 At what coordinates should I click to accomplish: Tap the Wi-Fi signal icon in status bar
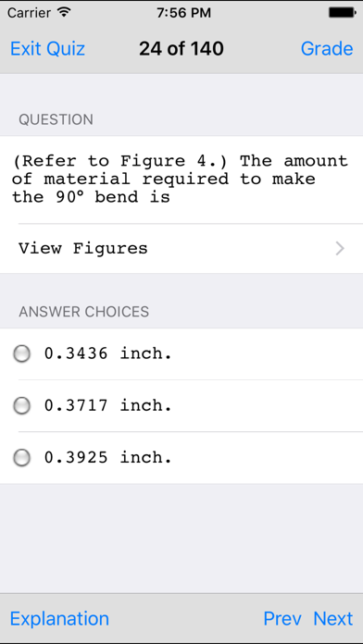pyautogui.click(x=64, y=12)
